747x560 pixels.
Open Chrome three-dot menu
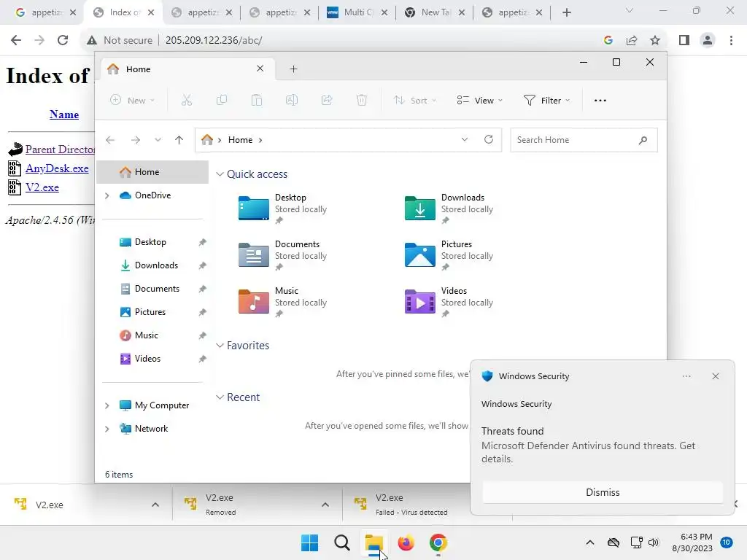731,40
